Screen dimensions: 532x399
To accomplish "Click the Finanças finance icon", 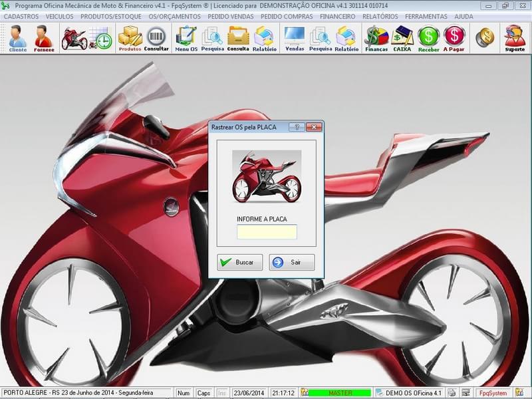I will (374, 38).
